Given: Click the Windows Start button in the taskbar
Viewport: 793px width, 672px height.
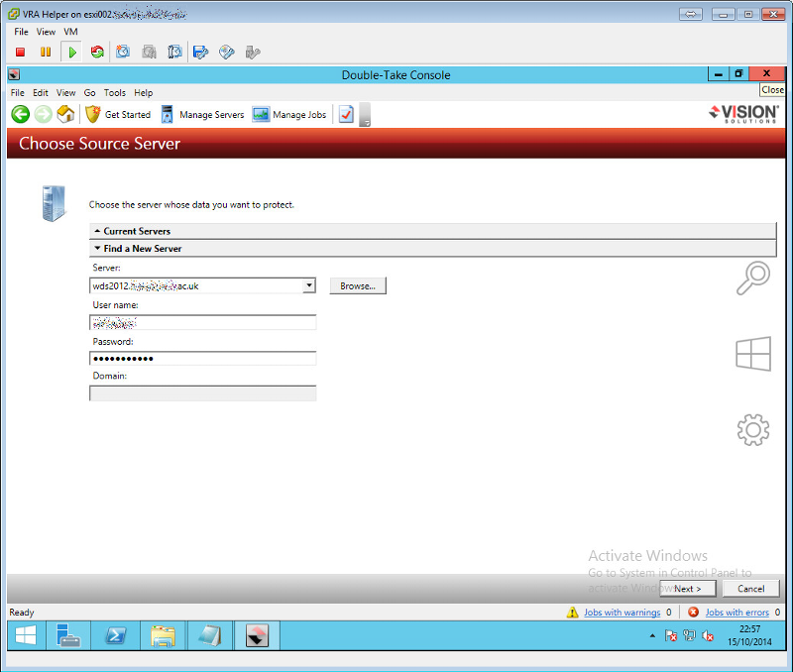Looking at the screenshot, I should (x=26, y=635).
